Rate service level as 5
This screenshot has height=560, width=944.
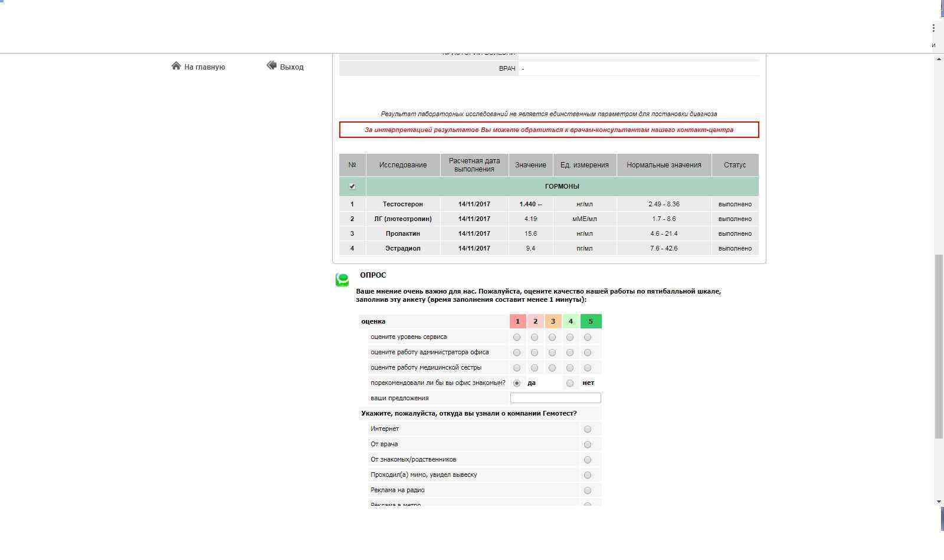[588, 337]
